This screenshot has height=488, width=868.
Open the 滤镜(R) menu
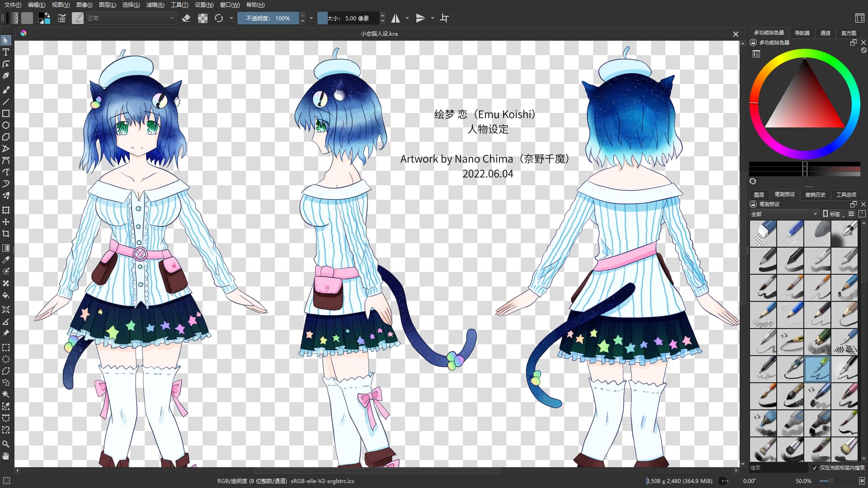[155, 5]
